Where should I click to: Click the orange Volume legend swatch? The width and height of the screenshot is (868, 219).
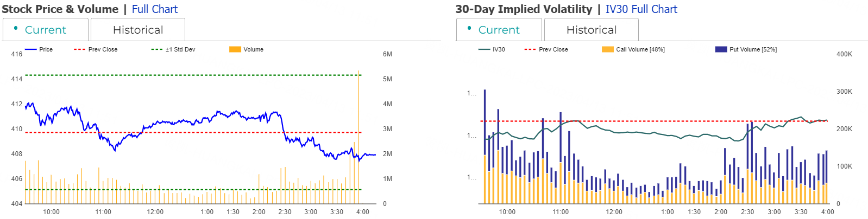click(235, 49)
